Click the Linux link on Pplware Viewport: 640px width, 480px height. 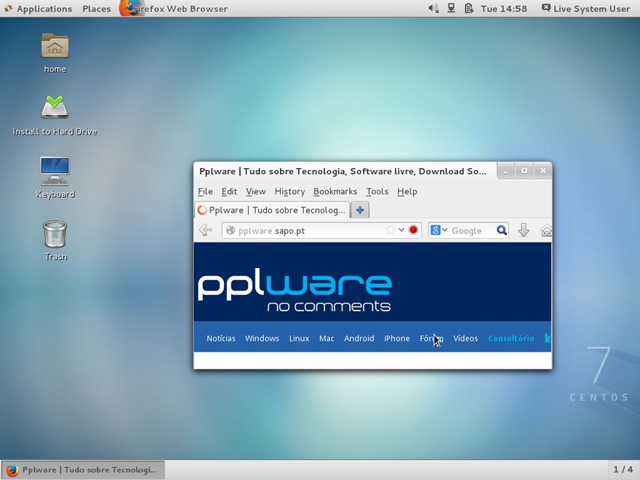299,338
